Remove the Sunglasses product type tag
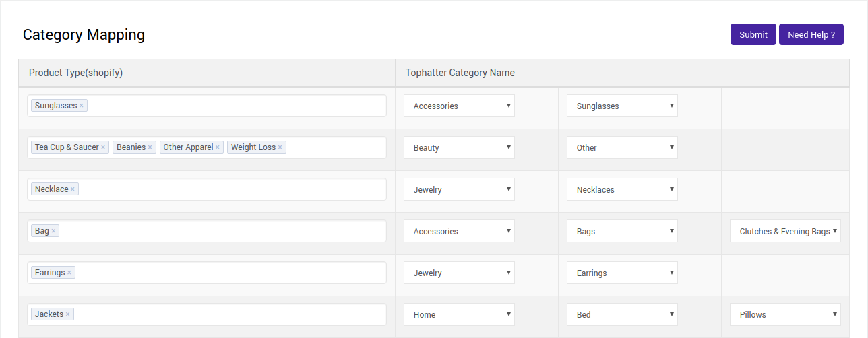 (x=82, y=106)
